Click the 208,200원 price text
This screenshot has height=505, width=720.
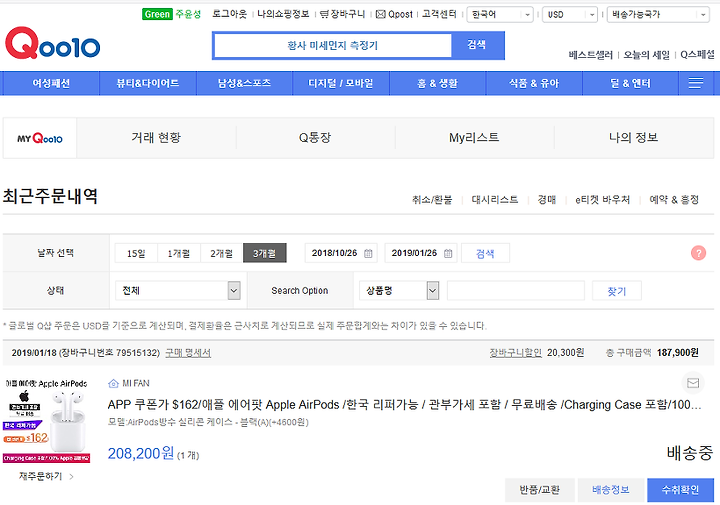pyautogui.click(x=141, y=454)
